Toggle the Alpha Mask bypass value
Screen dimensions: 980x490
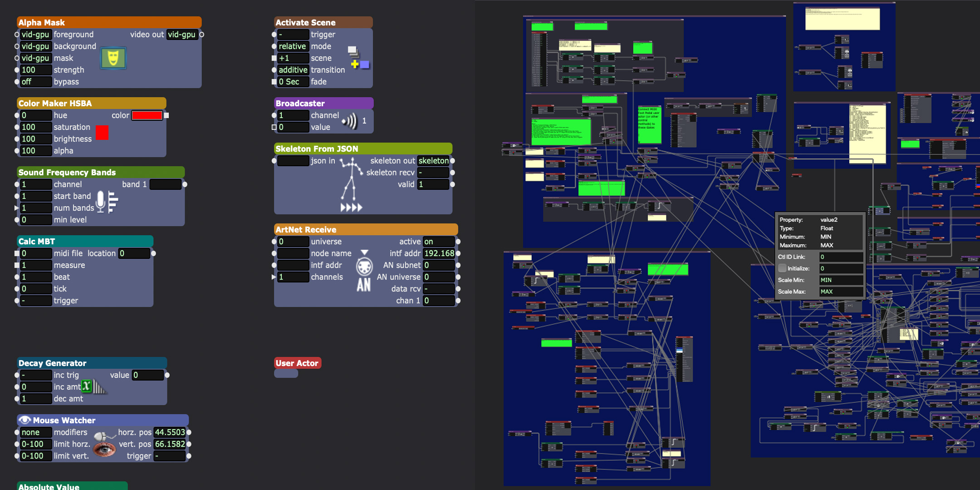point(35,82)
